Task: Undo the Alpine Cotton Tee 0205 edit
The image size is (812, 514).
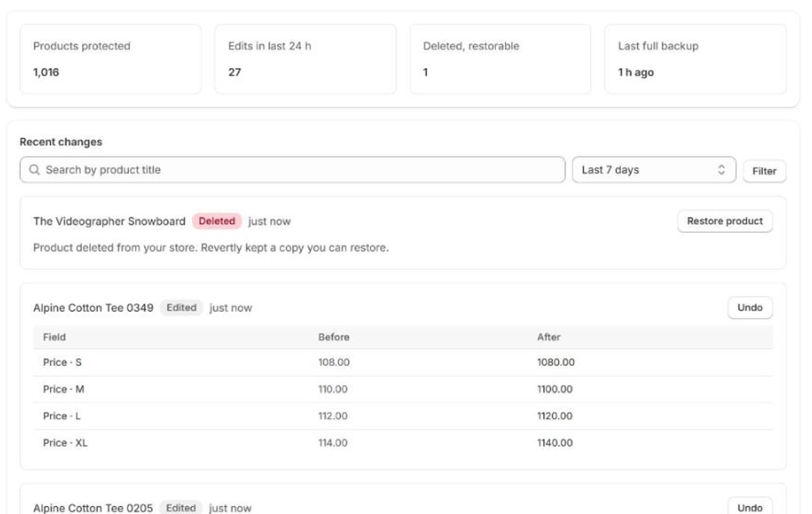Action: pos(750,506)
